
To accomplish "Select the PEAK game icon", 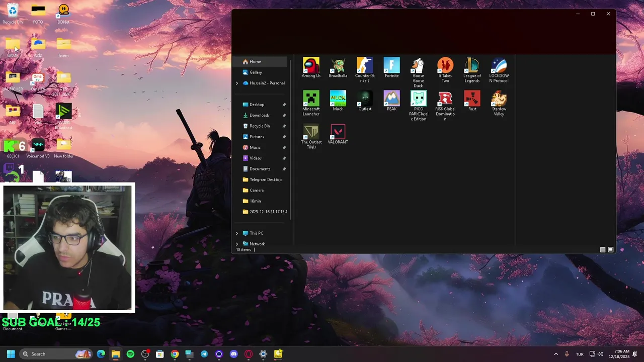I will coord(391,101).
